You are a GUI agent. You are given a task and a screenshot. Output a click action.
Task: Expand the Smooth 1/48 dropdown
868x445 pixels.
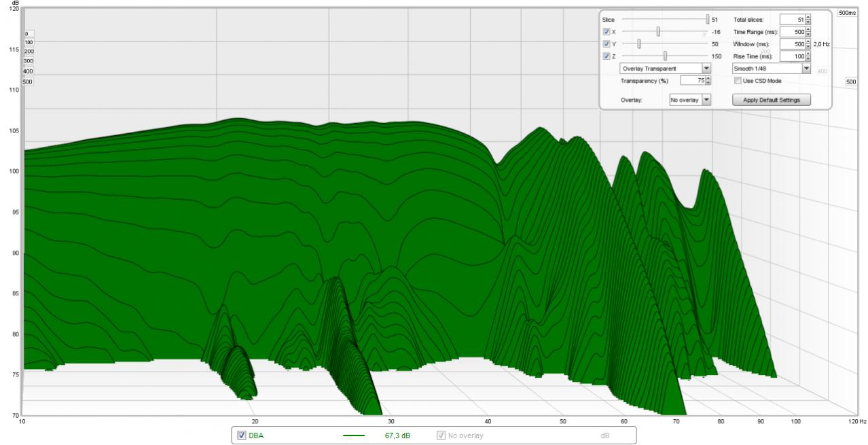coord(806,69)
